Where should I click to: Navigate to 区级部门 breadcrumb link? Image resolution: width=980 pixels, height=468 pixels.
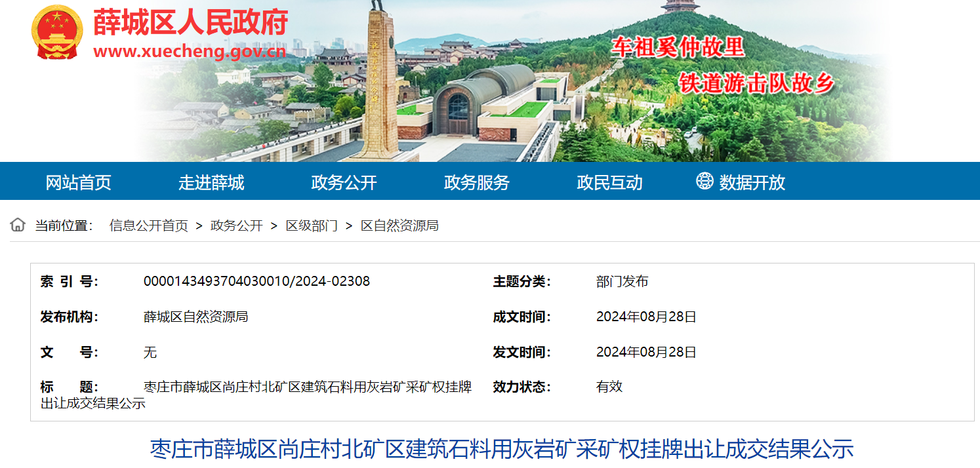click(312, 225)
